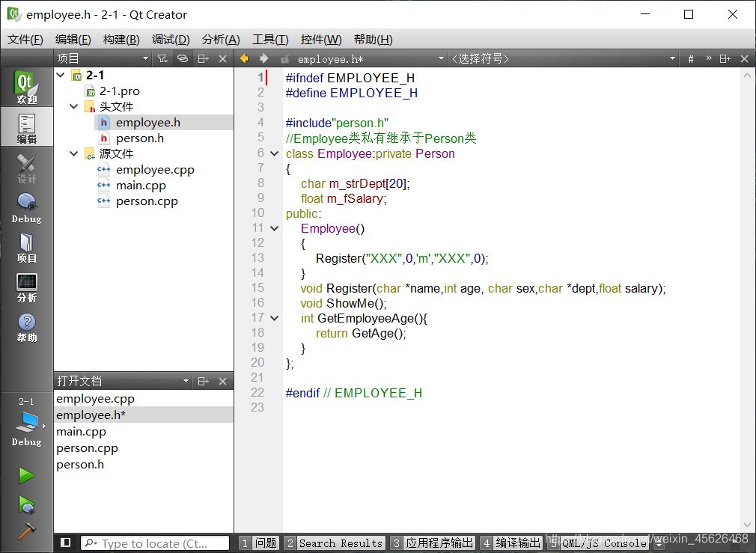This screenshot has width=756, height=553.
Task: Open the Tools (工具) menu
Action: click(x=270, y=40)
